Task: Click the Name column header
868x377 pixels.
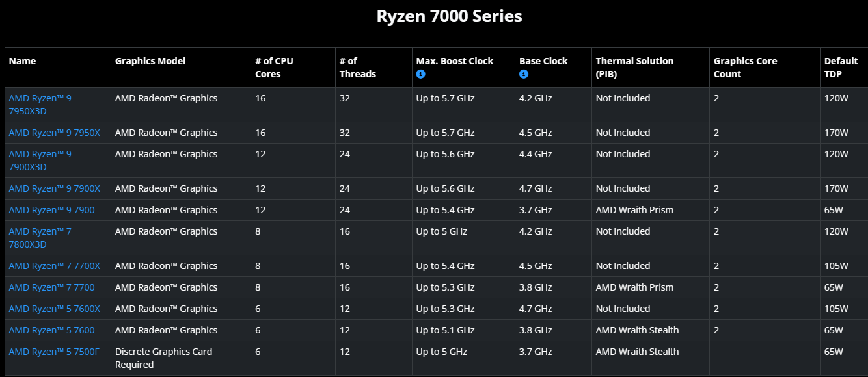Action: coord(22,61)
